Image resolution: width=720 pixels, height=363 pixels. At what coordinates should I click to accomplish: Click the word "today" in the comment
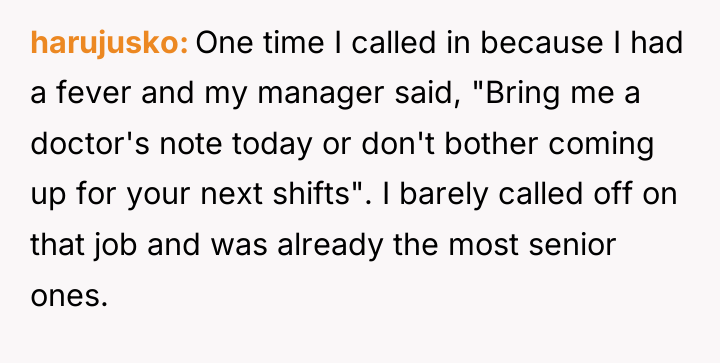(x=270, y=145)
